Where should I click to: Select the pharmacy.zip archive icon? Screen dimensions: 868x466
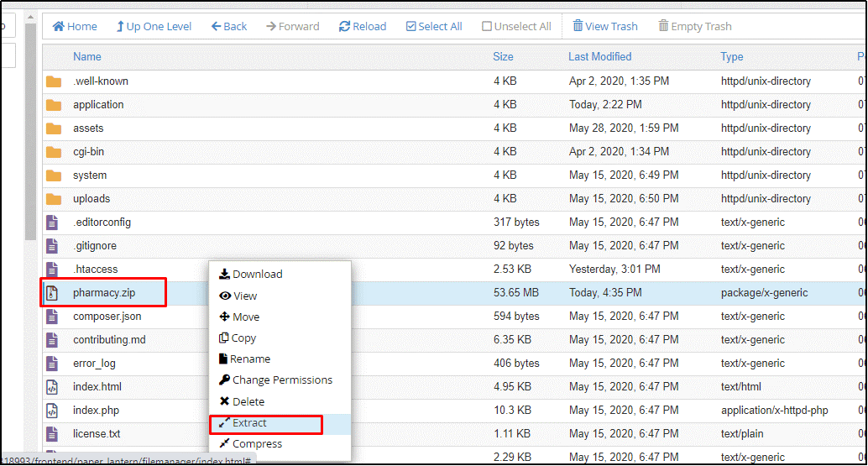(x=53, y=293)
